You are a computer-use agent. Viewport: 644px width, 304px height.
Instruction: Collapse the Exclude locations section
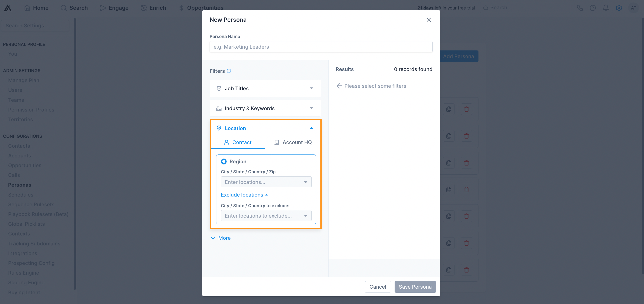click(244, 195)
